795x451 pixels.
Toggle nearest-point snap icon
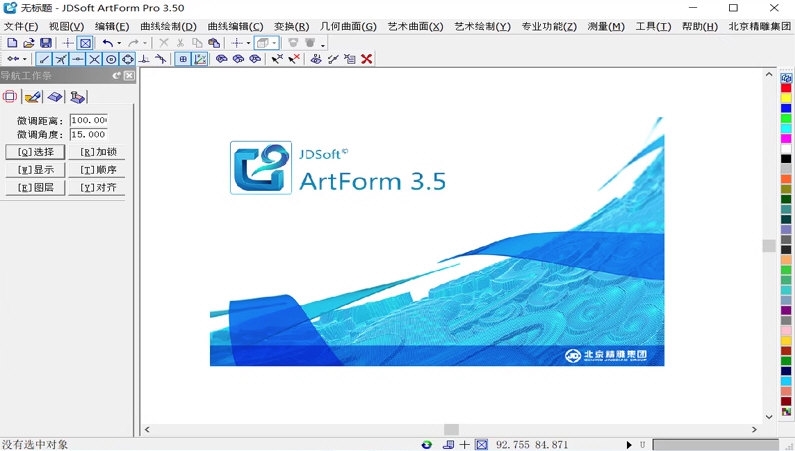[x=61, y=59]
